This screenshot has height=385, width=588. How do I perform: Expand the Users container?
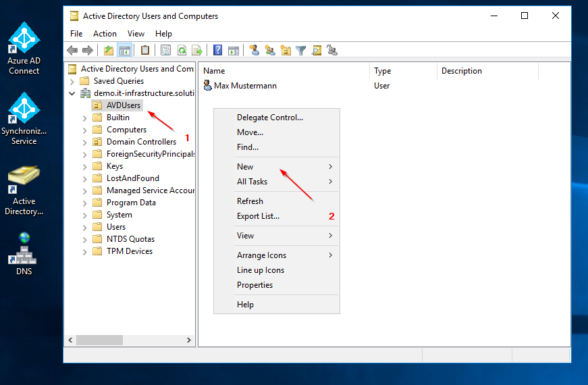[x=85, y=228]
